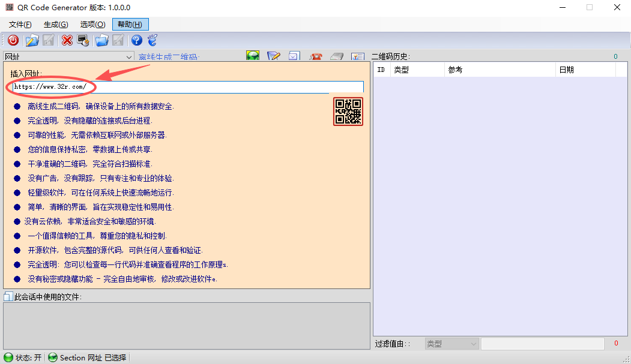Click the 过滤值由 label
Viewport: 631px width, 364px height.
pos(393,344)
